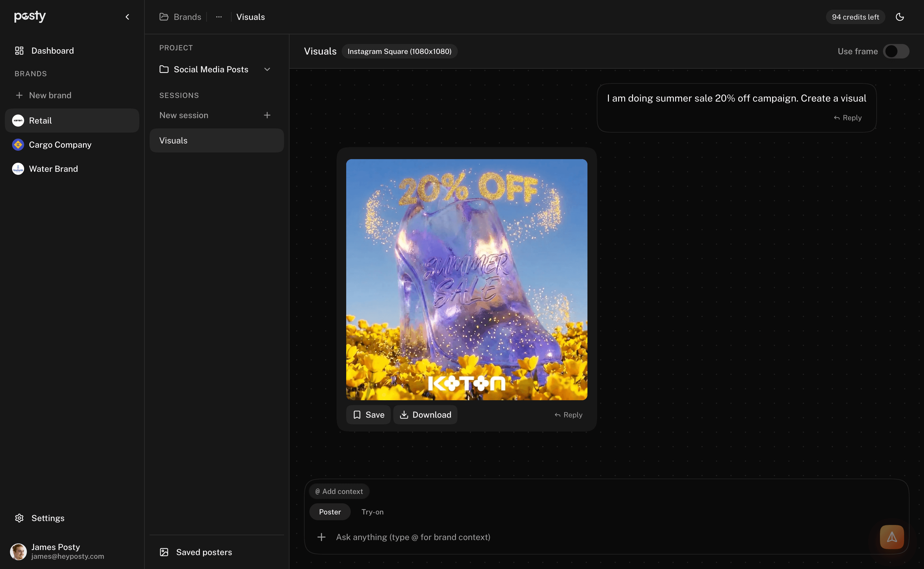This screenshot has height=569, width=924.
Task: Switch to the Try-on tab
Action: coord(372,512)
